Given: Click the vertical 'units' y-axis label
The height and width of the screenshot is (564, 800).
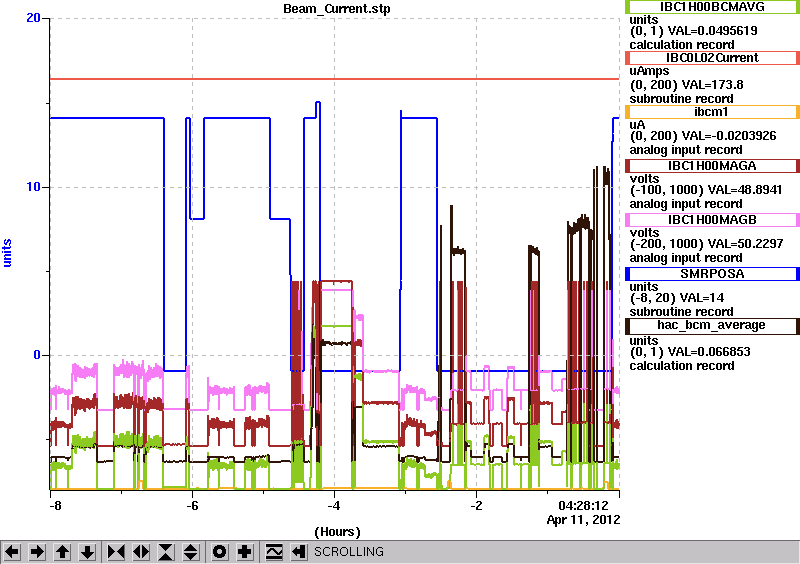Looking at the screenshot, I should [7, 253].
